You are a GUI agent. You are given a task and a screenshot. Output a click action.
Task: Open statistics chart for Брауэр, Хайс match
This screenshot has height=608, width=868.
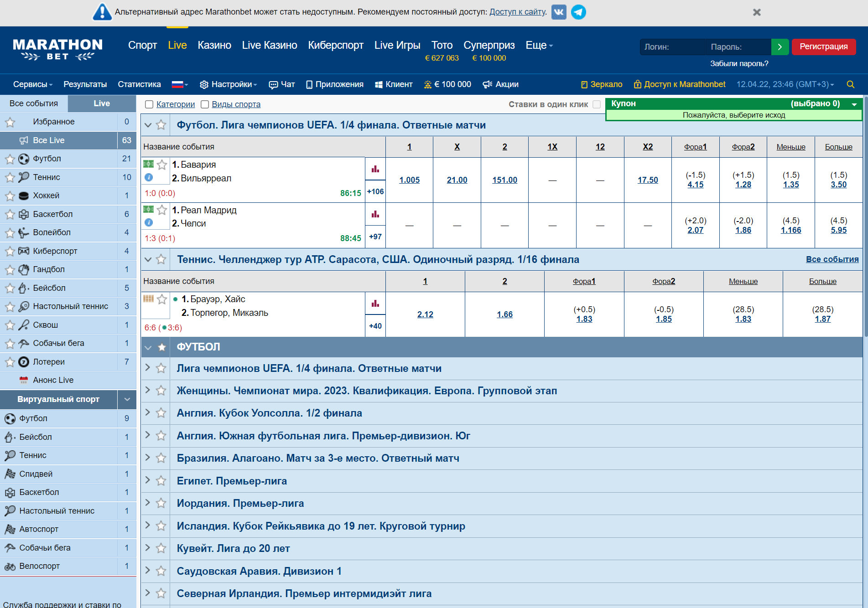[x=375, y=304]
